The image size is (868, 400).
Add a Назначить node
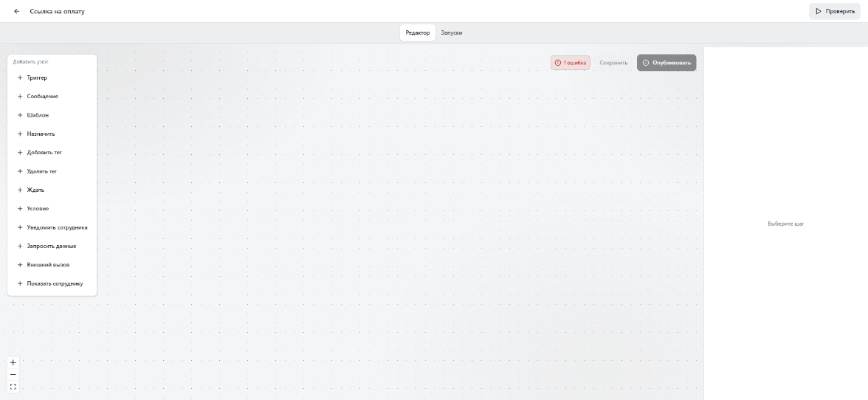click(52, 134)
